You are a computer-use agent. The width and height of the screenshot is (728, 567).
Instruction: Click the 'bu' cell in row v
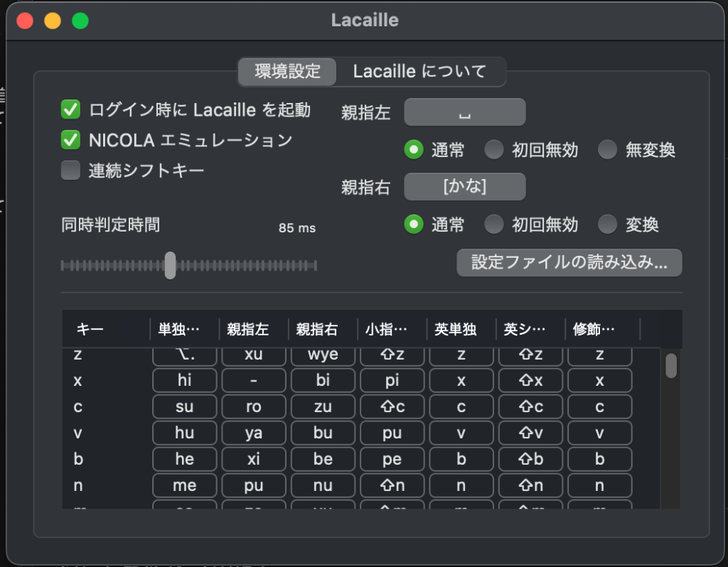(323, 433)
